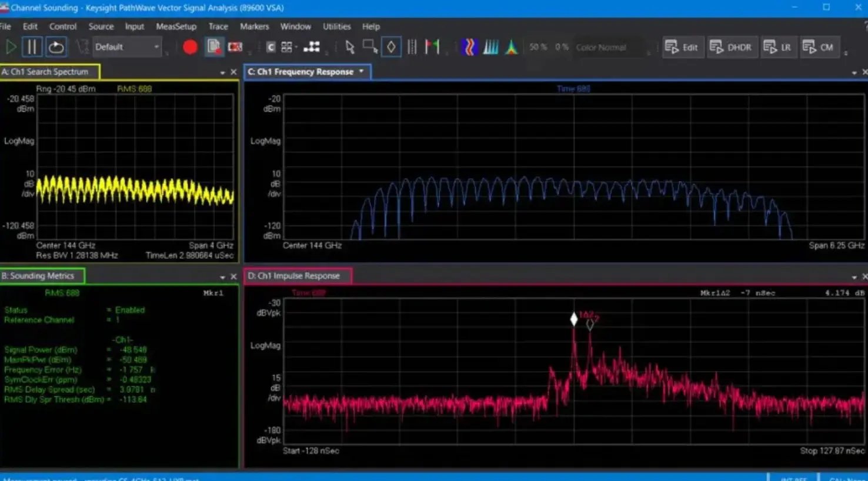Open the Frequency Response panel options arrow
The height and width of the screenshot is (481, 868).
tap(854, 72)
